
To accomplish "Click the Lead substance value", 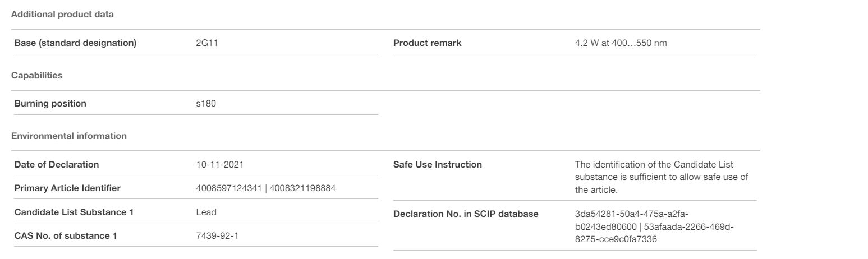I will (x=206, y=212).
